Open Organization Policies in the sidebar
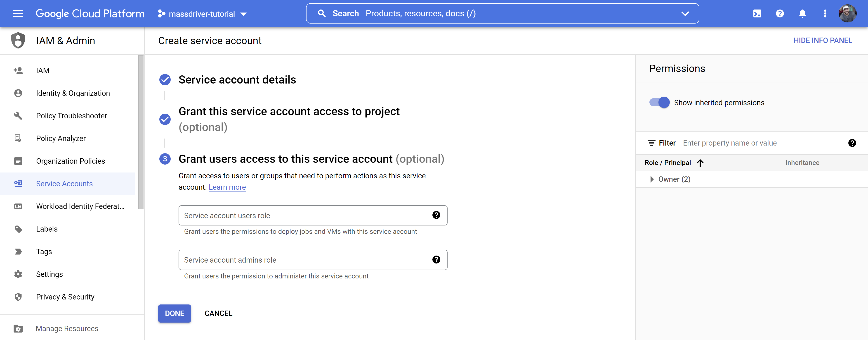 pyautogui.click(x=67, y=161)
